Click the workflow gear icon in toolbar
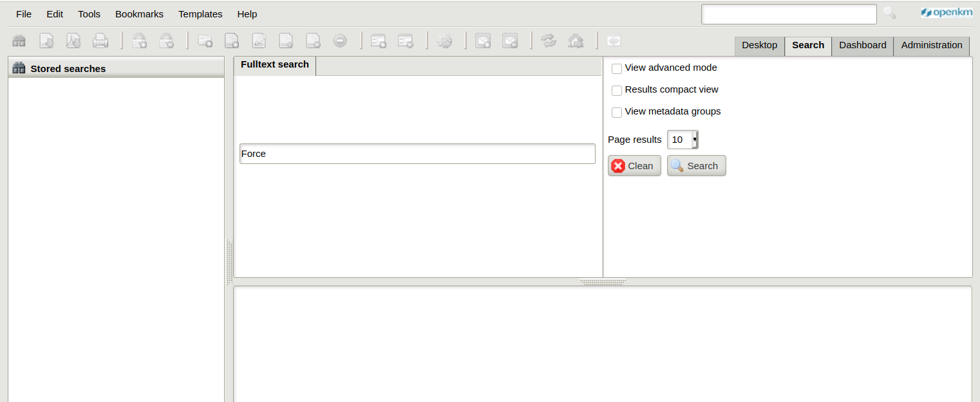Viewport: 980px width, 402px height. (444, 41)
